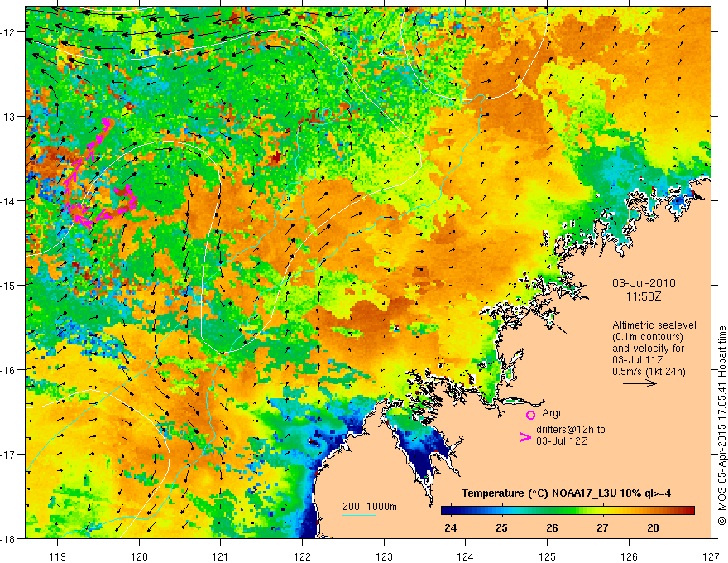Click the longitude axis label 121
The width and height of the screenshot is (728, 563).
pos(221,556)
